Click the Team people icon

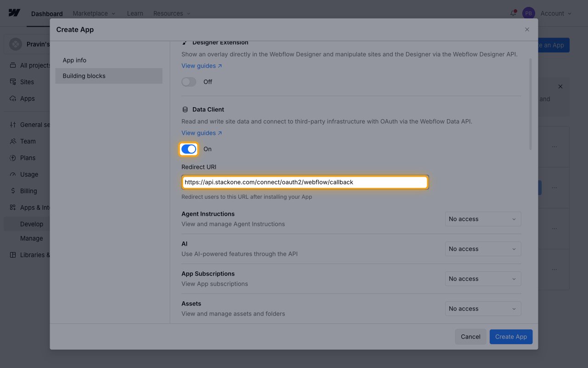[x=13, y=141]
